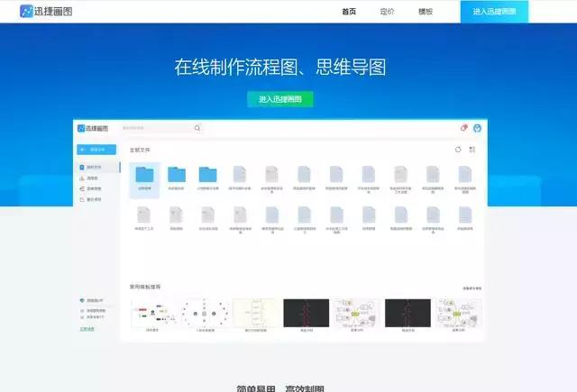The image size is (577, 392).
Task: Click the green text link at the sidebar bottom
Action: 87,329
